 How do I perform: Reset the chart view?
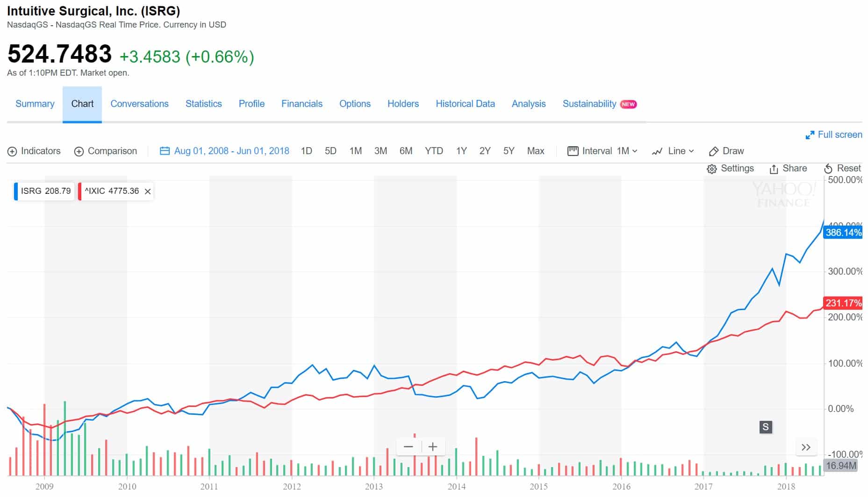[x=828, y=169]
